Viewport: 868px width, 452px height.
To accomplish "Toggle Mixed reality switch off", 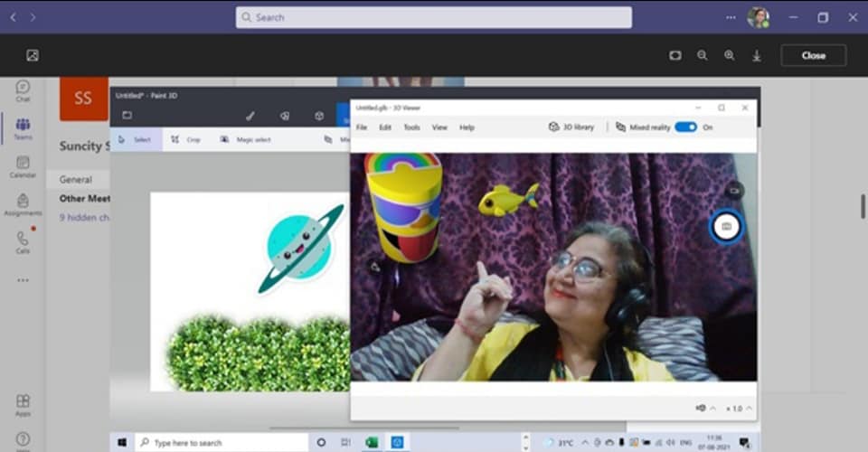I will pos(686,127).
